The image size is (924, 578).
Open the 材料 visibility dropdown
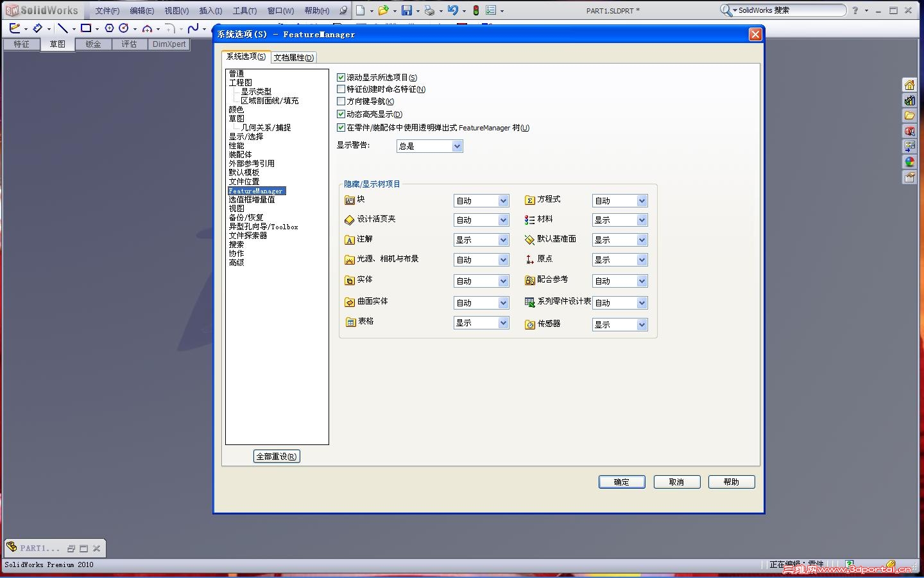(x=620, y=220)
